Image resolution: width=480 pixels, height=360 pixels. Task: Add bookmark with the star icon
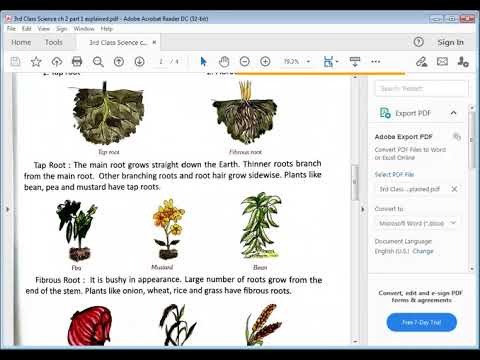(x=36, y=62)
